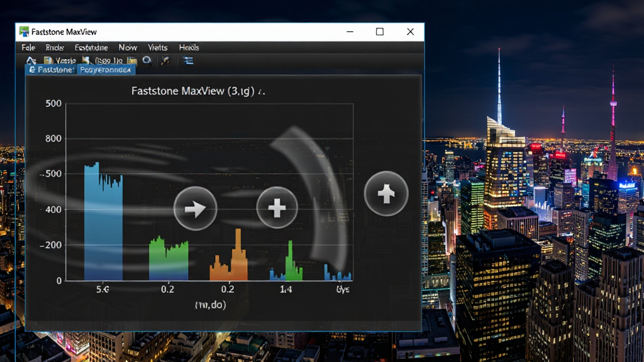
Task: Click the plus round button inside the chart
Action: [x=277, y=207]
